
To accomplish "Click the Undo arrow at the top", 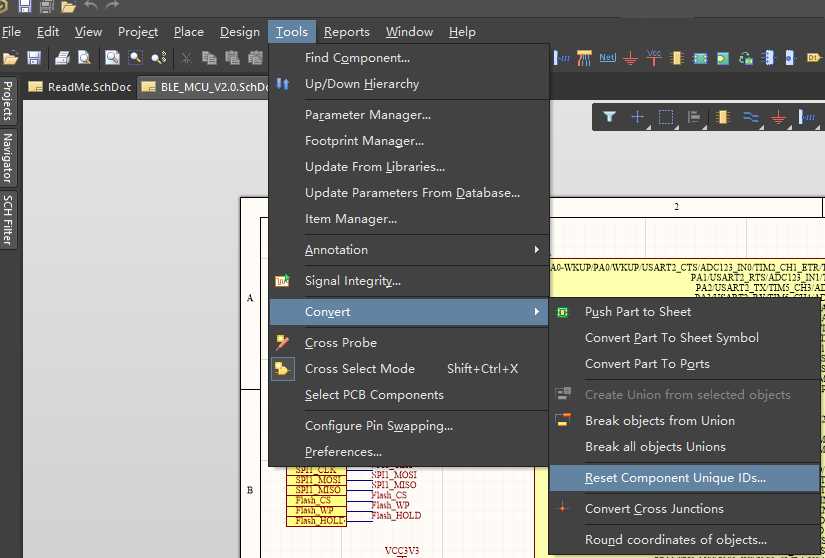I will click(x=91, y=6).
